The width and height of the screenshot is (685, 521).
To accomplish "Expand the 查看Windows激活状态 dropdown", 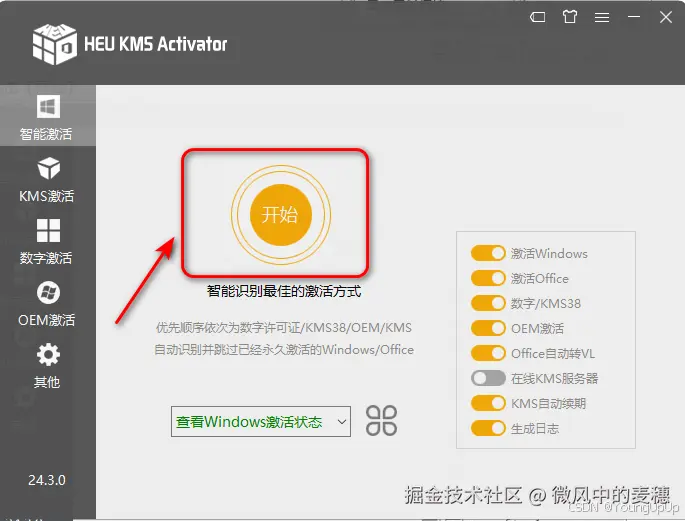I will point(261,421).
